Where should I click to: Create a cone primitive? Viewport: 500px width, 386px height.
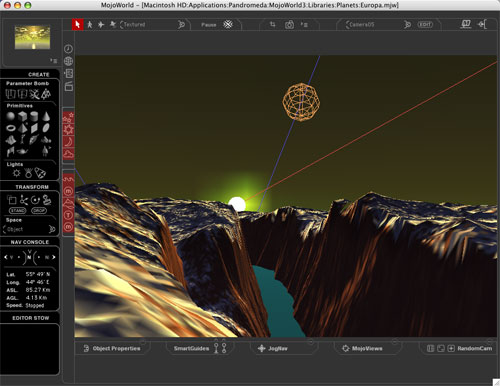pos(46,116)
